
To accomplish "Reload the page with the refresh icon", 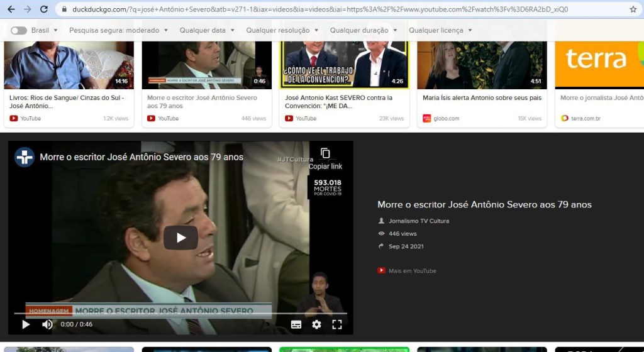I will coord(43,9).
